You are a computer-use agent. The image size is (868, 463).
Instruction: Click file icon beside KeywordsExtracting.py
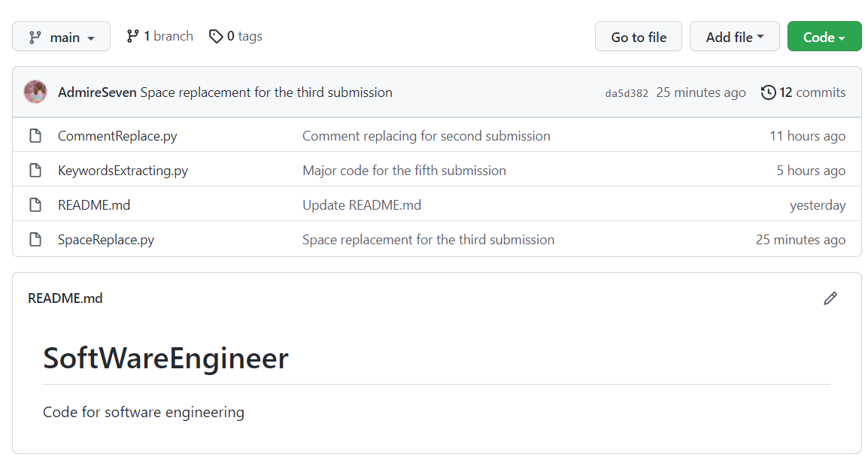point(35,171)
